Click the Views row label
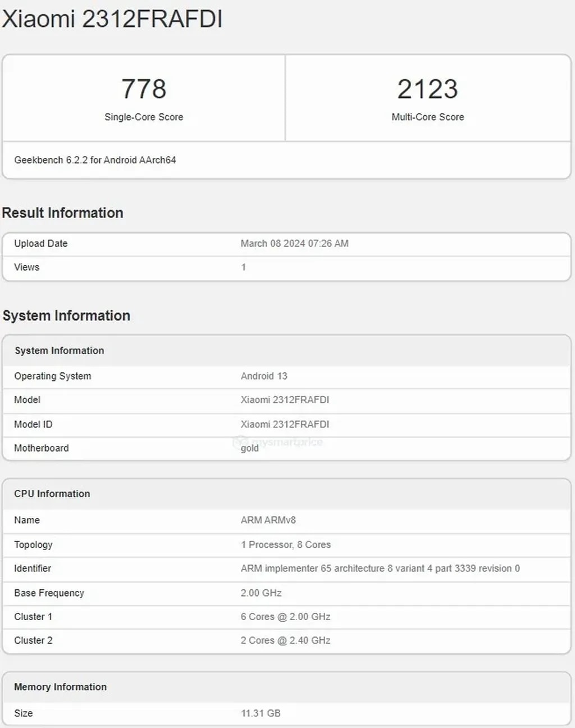 coord(26,267)
